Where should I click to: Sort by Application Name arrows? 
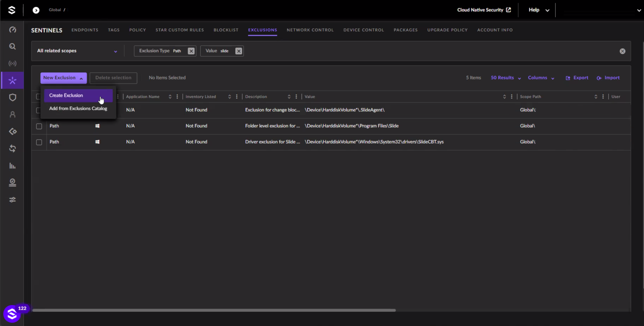coord(170,97)
